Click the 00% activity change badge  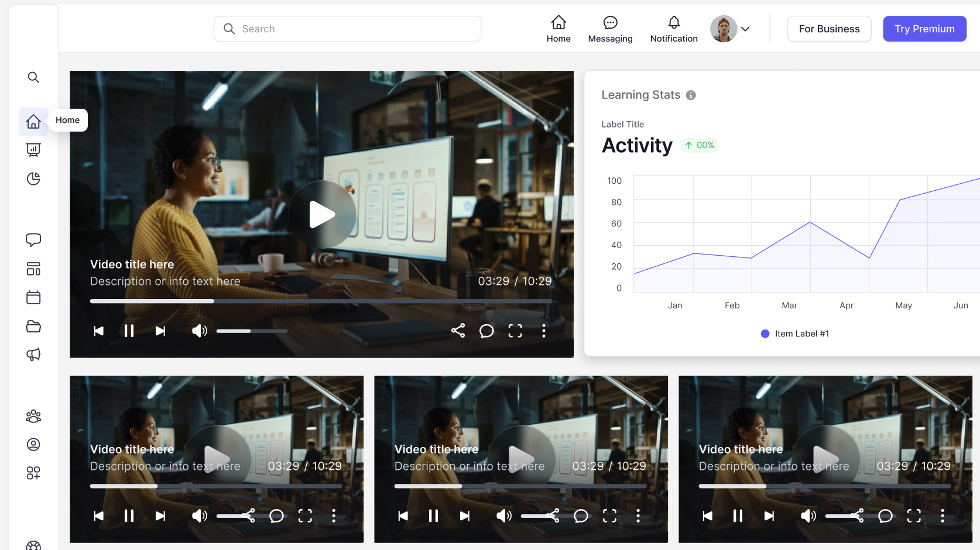pos(700,145)
